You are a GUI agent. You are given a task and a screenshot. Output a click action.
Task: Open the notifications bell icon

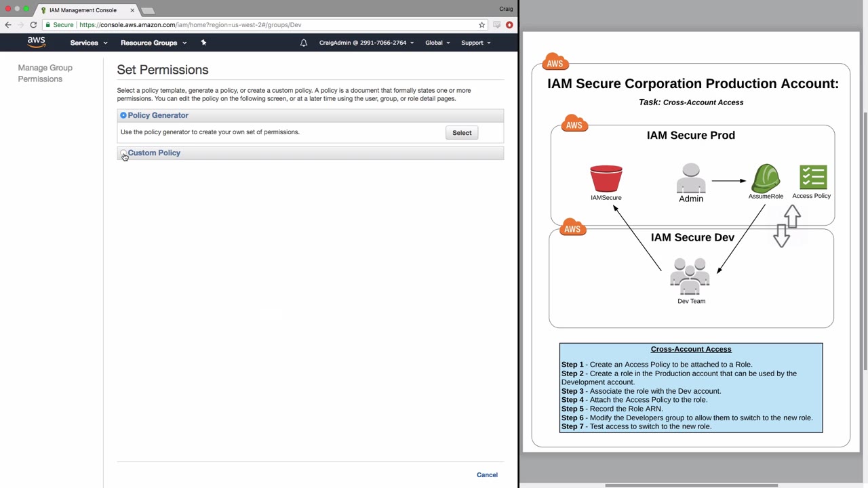(x=304, y=43)
